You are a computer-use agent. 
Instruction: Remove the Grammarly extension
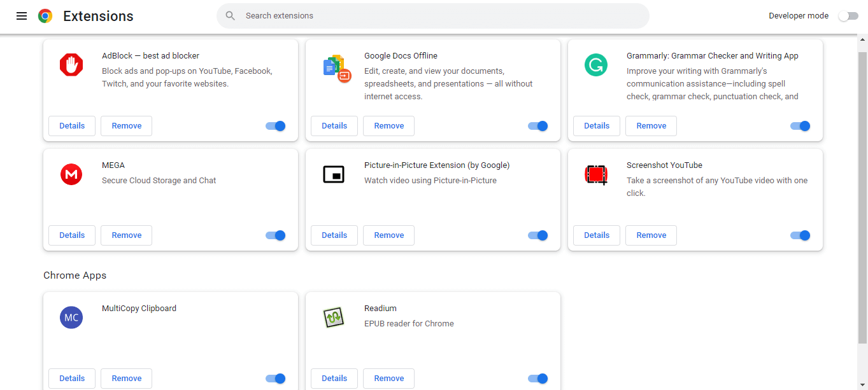coord(651,126)
